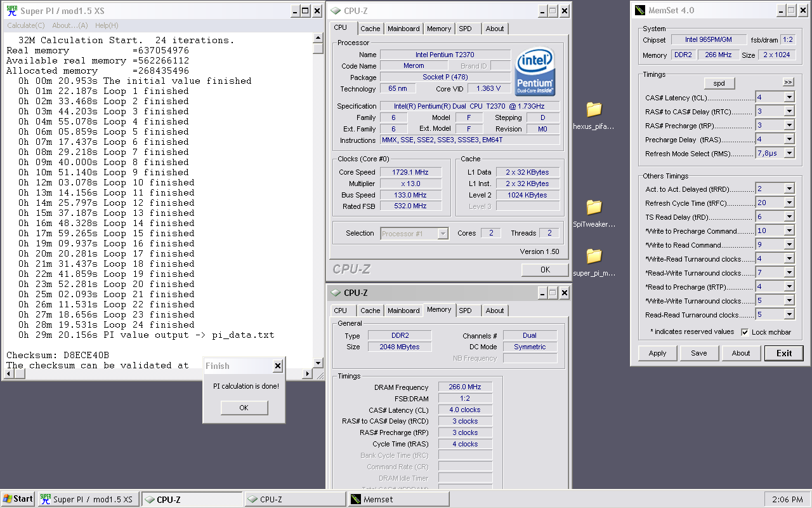Open the Precharge Delay (tRAS) dropdown
This screenshot has height=508, width=812.
coord(789,139)
